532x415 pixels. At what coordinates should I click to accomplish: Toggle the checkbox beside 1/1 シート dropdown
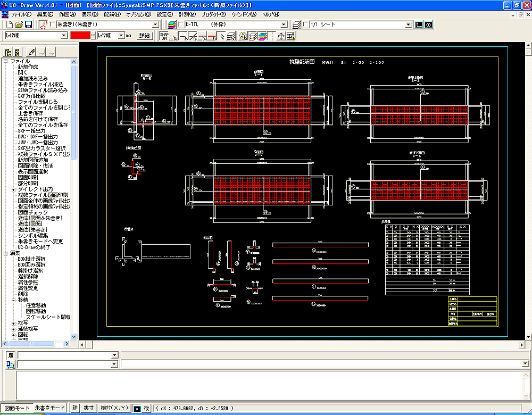pos(305,24)
